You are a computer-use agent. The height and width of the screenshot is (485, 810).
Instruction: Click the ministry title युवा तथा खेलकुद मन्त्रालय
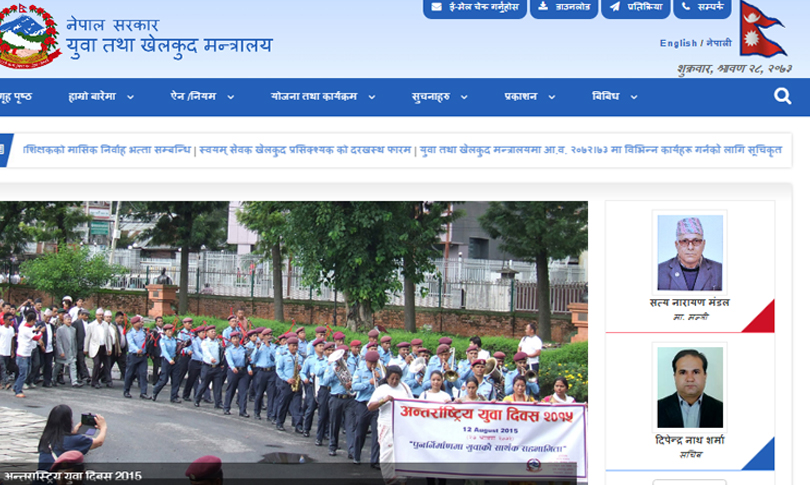(169, 46)
